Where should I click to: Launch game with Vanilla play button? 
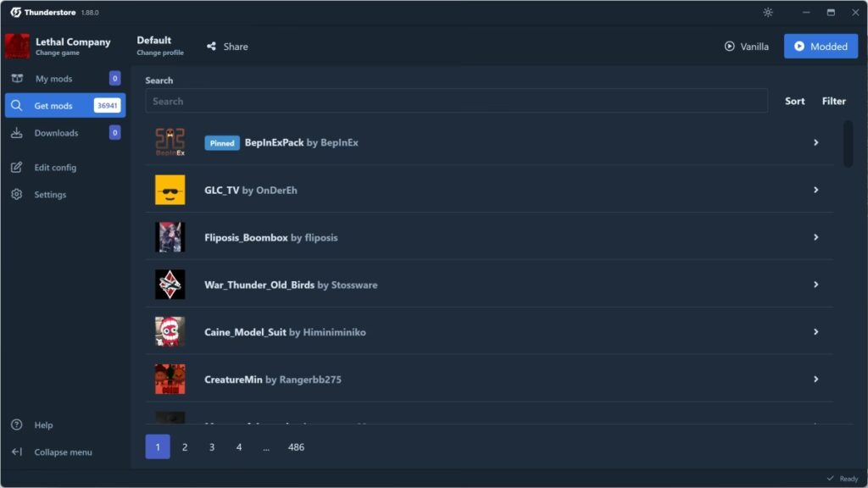tap(746, 47)
